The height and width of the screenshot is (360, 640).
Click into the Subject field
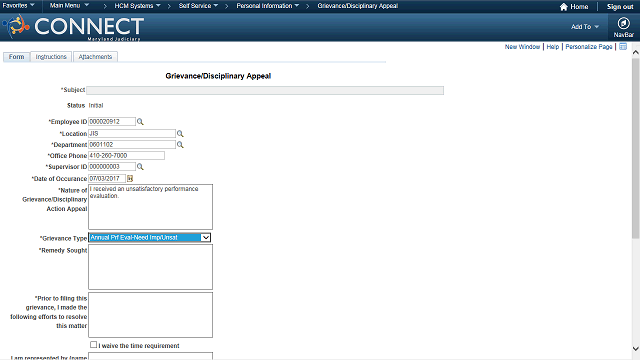click(x=265, y=90)
